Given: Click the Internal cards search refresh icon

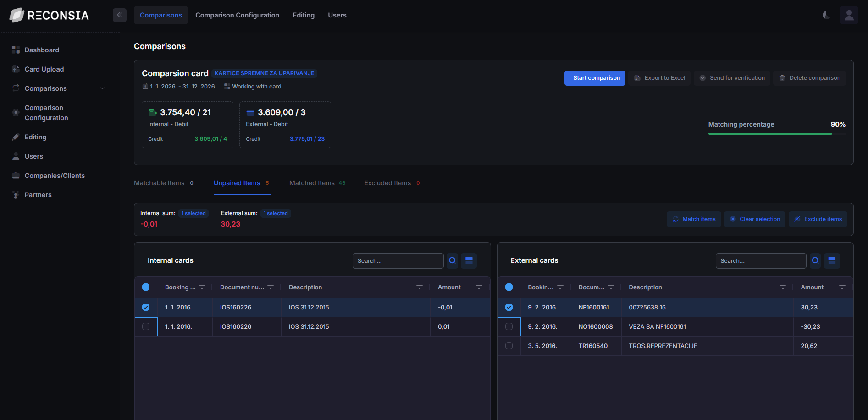Looking at the screenshot, I should click(x=452, y=260).
